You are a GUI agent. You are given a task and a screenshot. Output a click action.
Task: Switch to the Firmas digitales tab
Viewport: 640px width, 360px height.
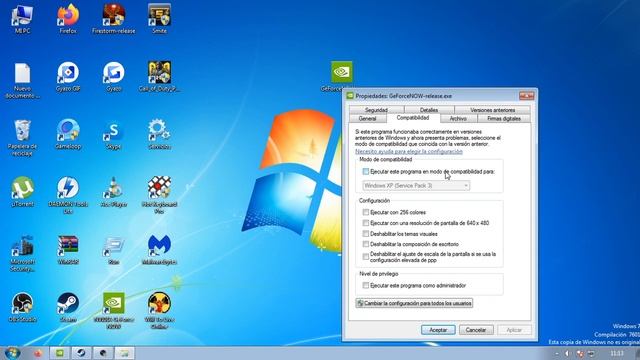point(504,118)
